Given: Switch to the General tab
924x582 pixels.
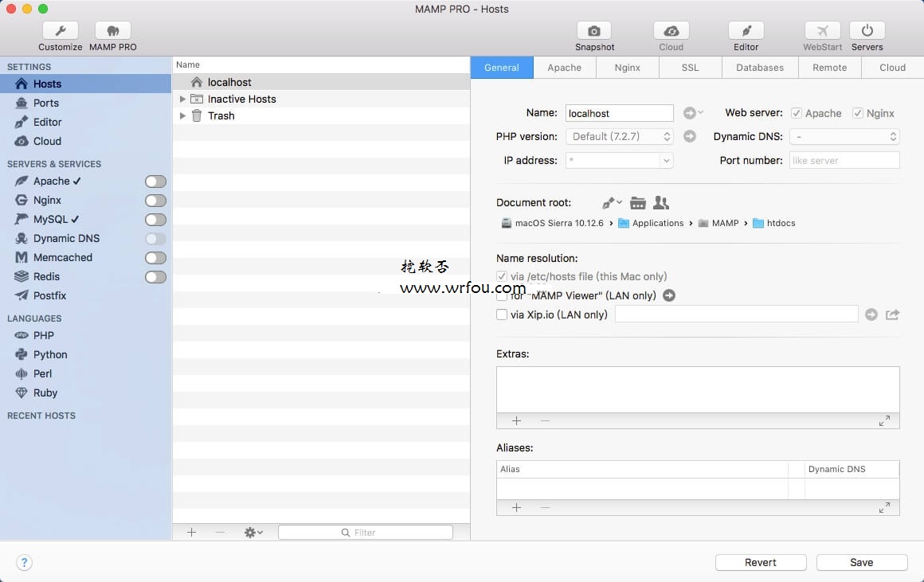Looking at the screenshot, I should (x=502, y=68).
